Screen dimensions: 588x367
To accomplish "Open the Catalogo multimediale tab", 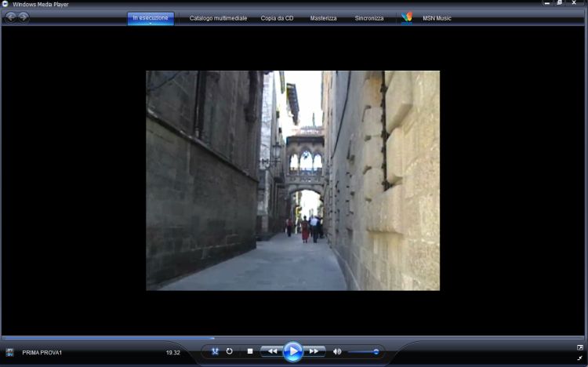I will click(x=219, y=18).
